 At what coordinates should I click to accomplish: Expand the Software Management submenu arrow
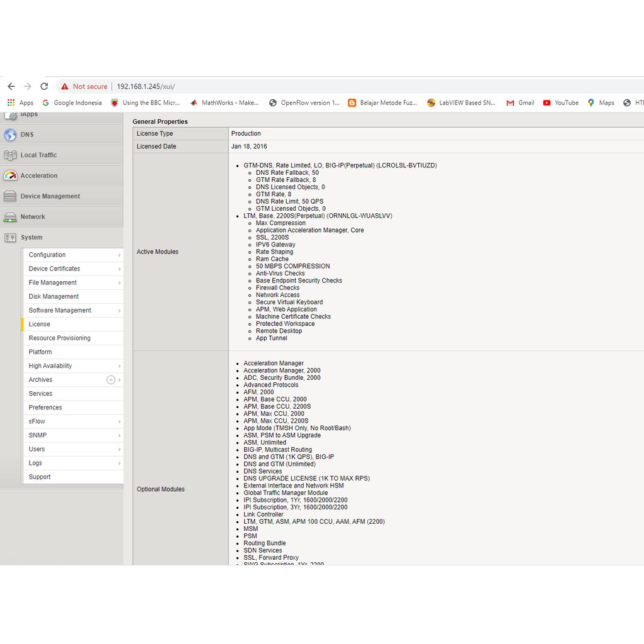point(119,311)
